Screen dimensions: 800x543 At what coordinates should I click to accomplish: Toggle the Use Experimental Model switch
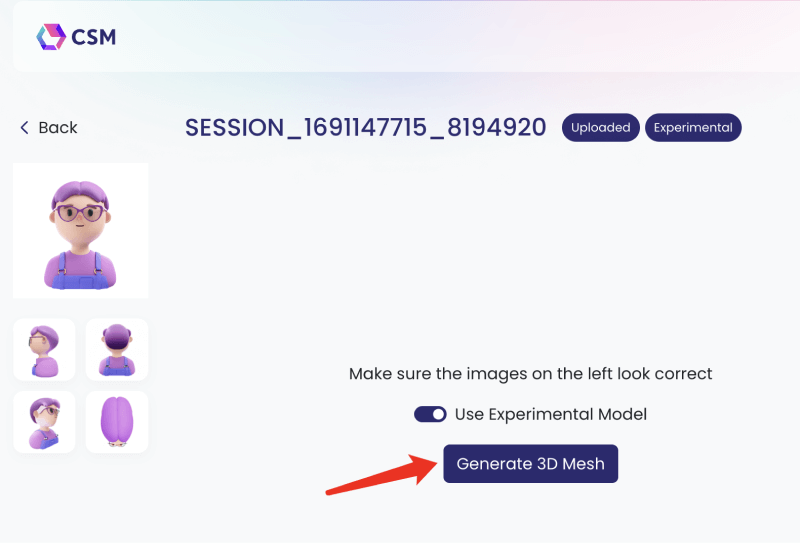430,414
